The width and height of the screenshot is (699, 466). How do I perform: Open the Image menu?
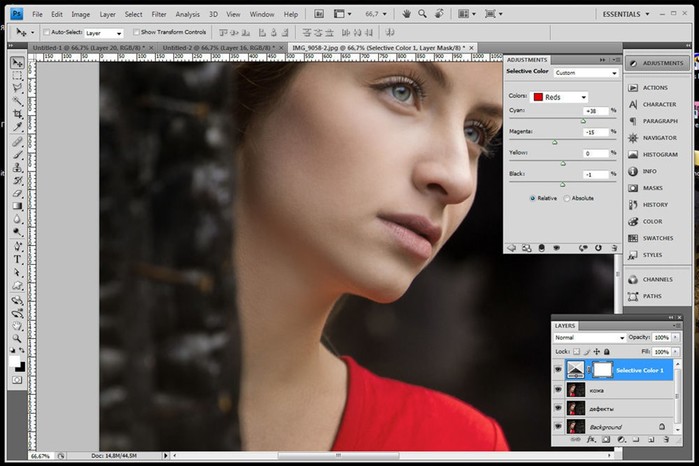[x=81, y=14]
